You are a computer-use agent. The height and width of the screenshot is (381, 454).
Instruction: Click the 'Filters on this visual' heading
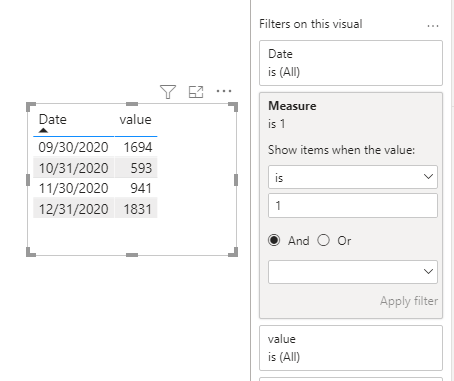(311, 24)
